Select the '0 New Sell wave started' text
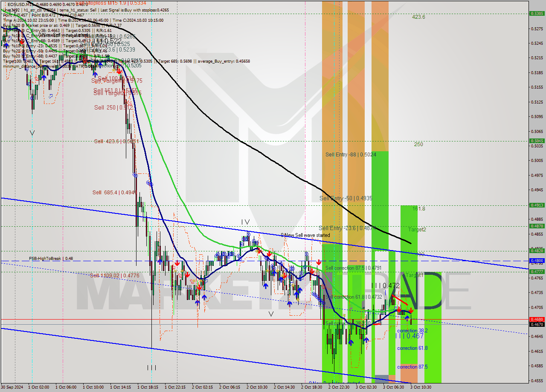Screen dimensions: 546x392 [x=305, y=235]
